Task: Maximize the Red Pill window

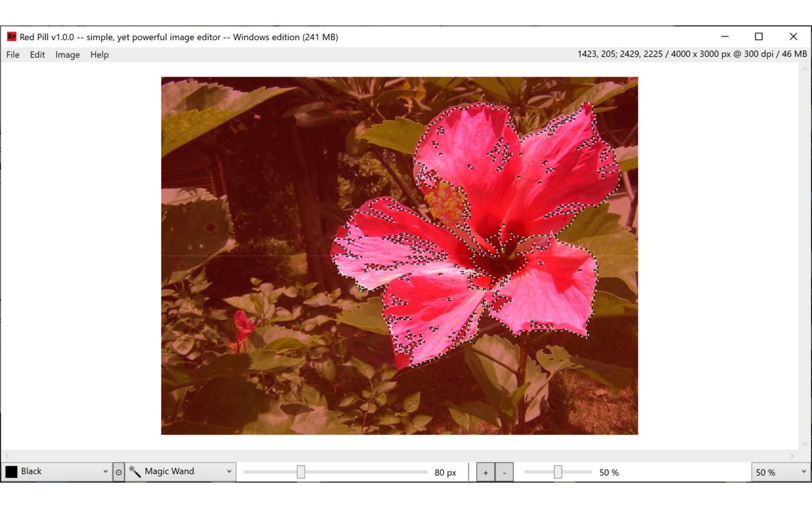Action: pos(759,37)
